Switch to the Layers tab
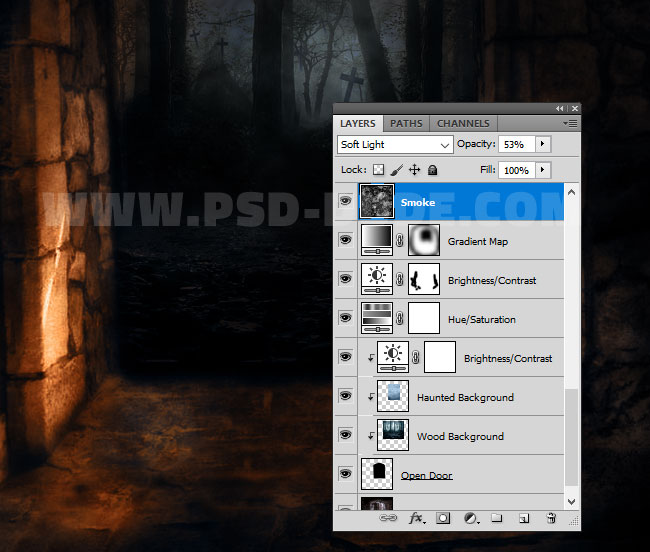 pyautogui.click(x=358, y=123)
